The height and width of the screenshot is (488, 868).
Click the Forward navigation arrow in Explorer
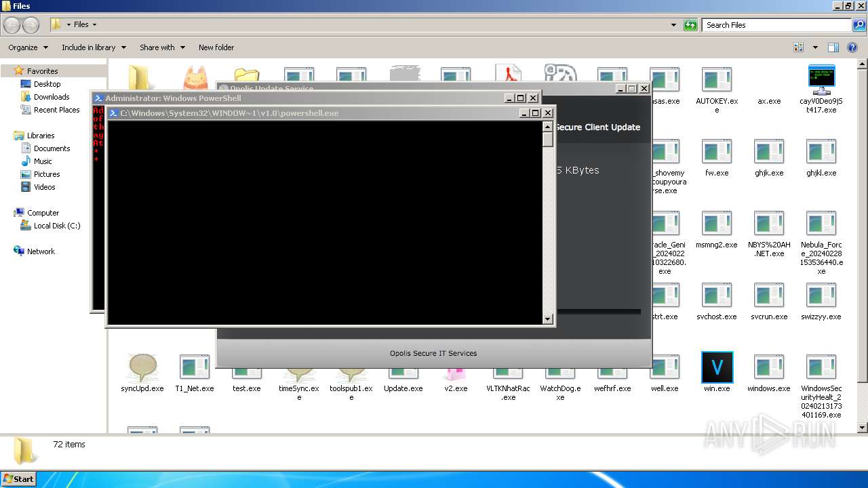click(31, 25)
